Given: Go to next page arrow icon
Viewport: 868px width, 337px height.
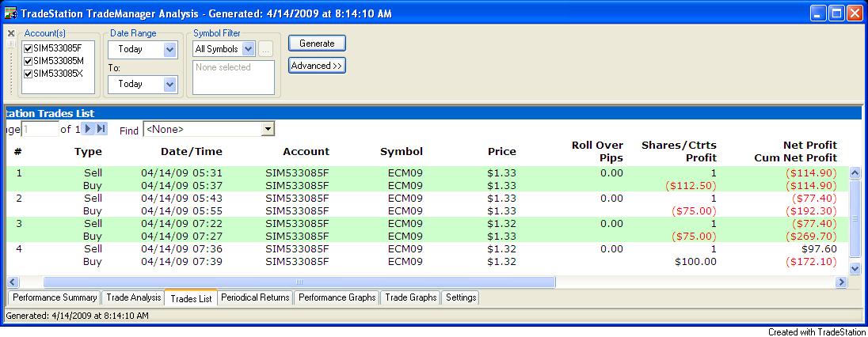Looking at the screenshot, I should 87,129.
